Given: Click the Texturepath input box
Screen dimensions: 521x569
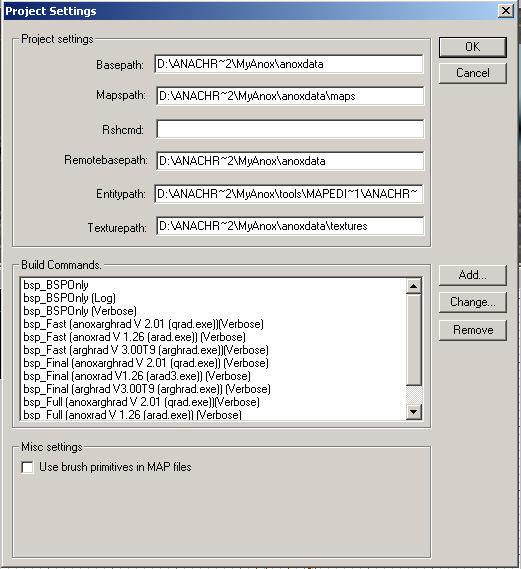Looking at the screenshot, I should click(290, 226).
